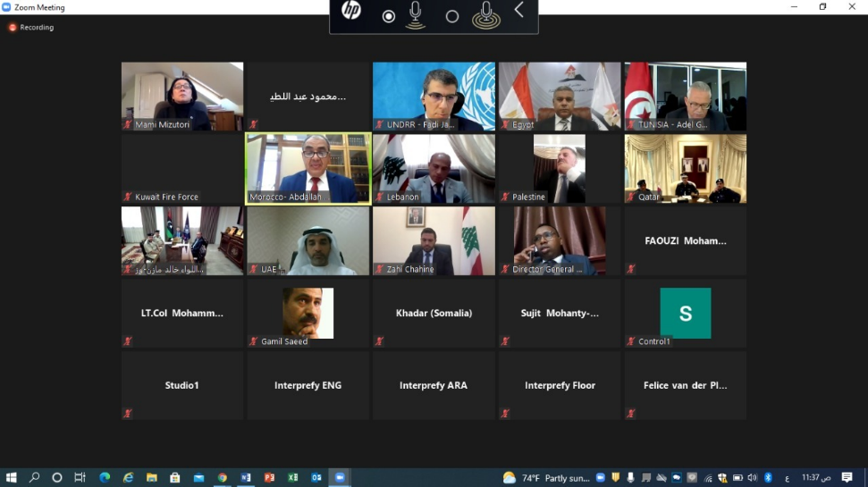Click the omnidirectional microphone icon with rings

(486, 14)
